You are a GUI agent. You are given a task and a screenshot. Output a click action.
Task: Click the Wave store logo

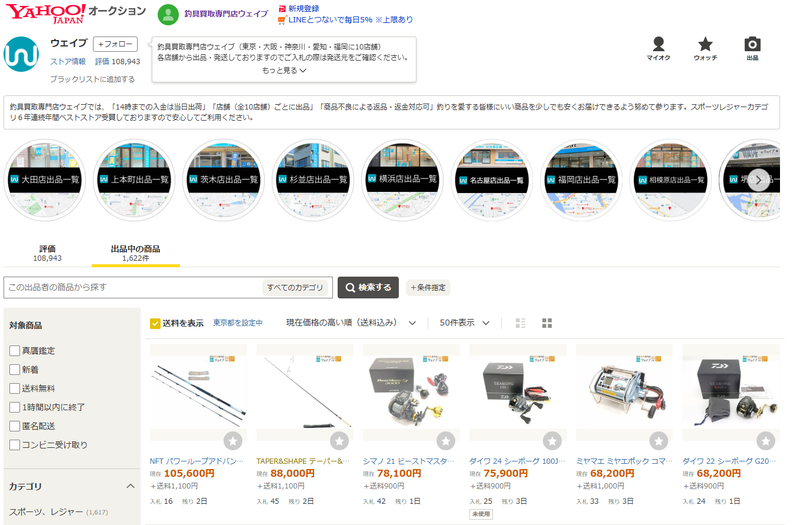tap(21, 54)
